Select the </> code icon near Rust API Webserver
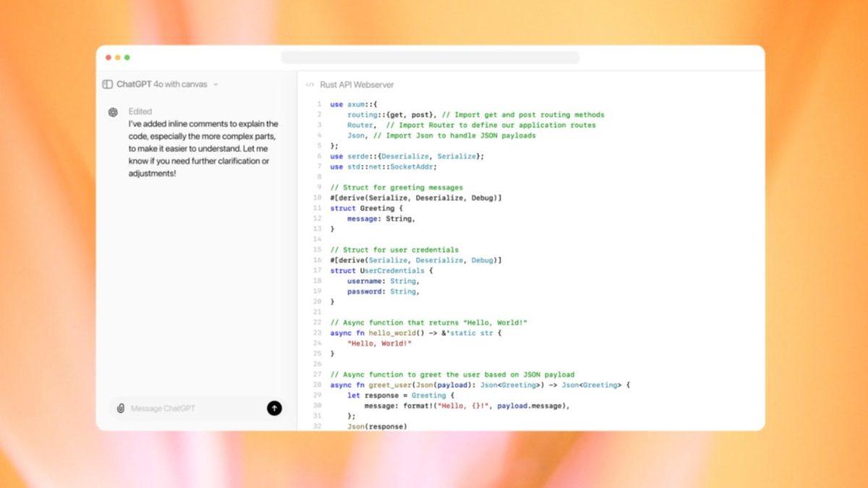This screenshot has height=488, width=868. coord(310,85)
